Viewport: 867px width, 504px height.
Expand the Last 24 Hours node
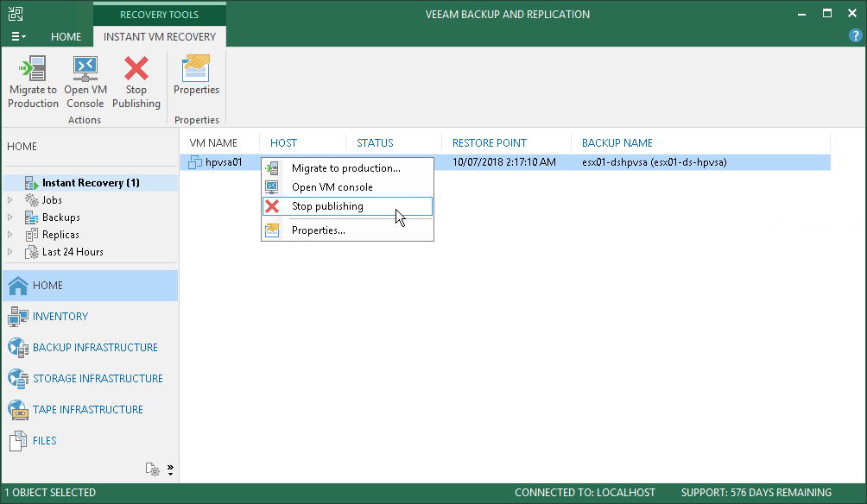coord(10,251)
